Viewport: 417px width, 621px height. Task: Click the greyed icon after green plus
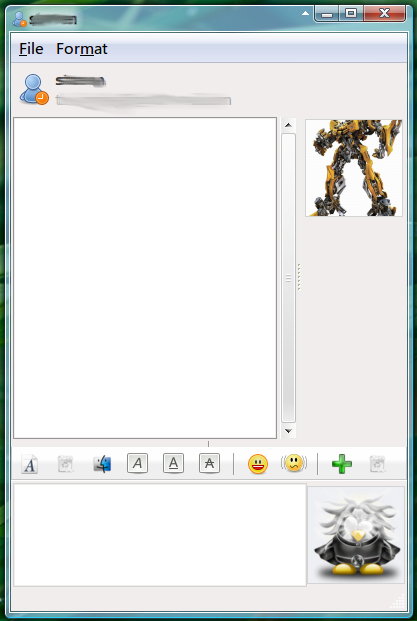click(x=377, y=464)
